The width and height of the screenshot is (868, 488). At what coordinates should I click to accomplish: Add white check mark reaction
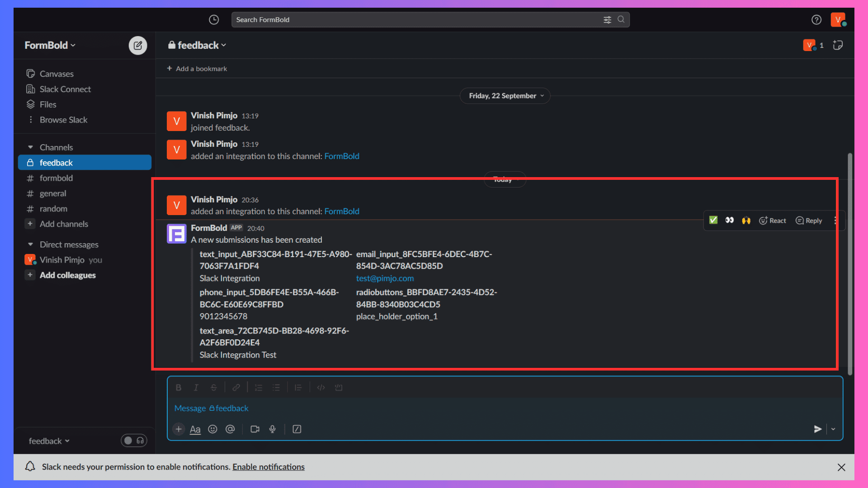click(713, 221)
